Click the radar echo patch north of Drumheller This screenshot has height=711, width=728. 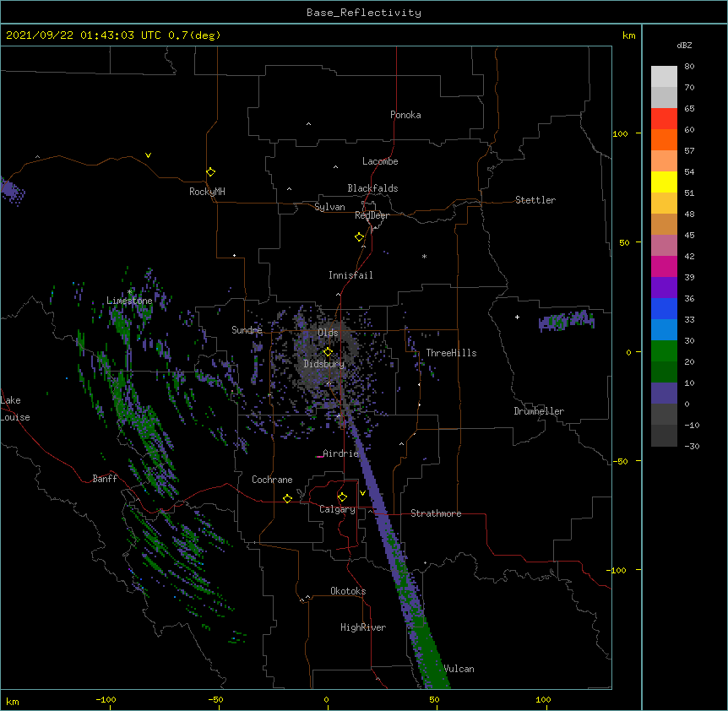567,320
